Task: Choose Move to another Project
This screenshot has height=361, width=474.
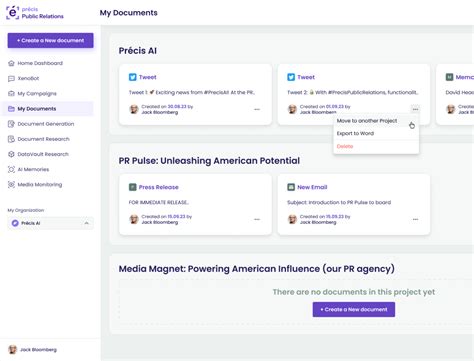Action: [x=367, y=121]
